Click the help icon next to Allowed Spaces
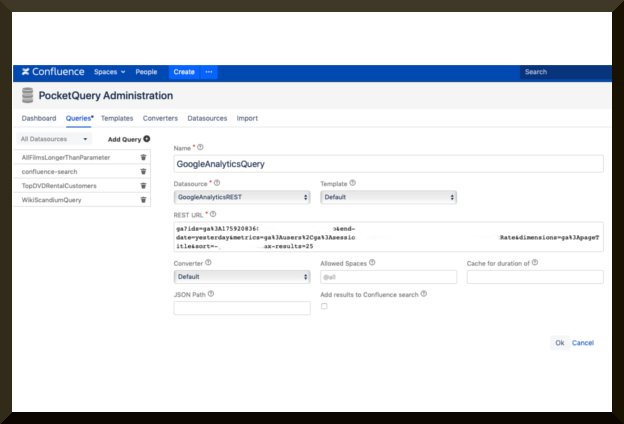 pyautogui.click(x=372, y=263)
